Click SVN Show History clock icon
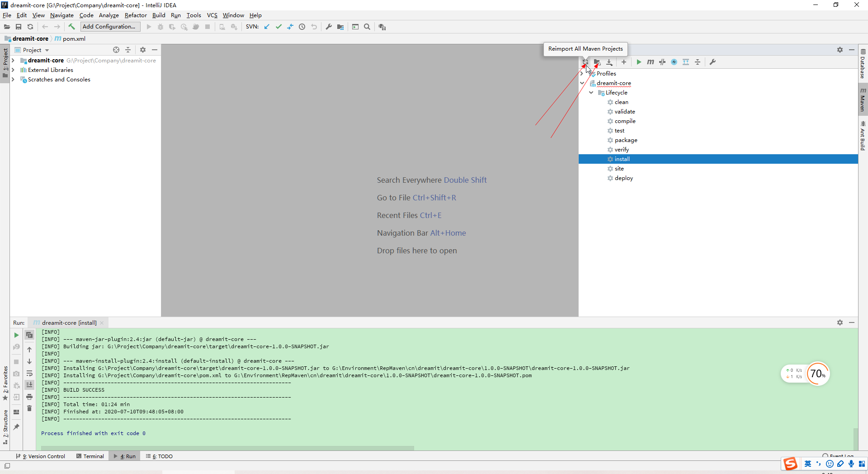Viewport: 868px width, 474px height. [x=302, y=27]
